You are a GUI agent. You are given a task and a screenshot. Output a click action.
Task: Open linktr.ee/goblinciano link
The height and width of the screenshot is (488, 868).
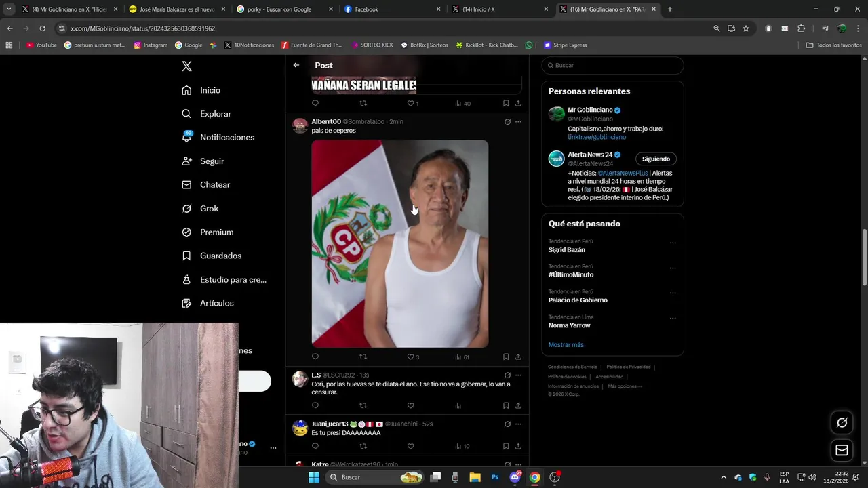point(597,137)
